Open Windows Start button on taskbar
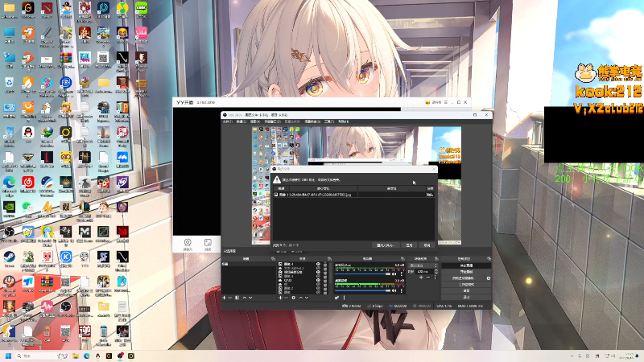The height and width of the screenshot is (362, 644). pos(8,356)
